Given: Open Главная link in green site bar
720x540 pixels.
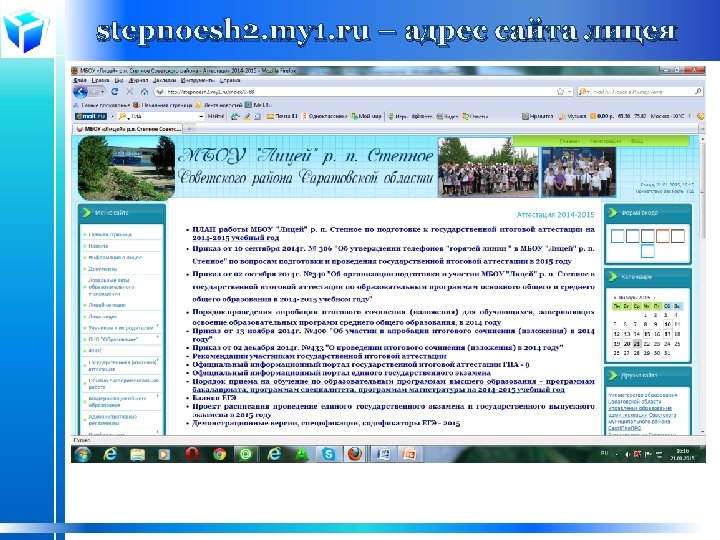Looking at the screenshot, I should [569, 141].
